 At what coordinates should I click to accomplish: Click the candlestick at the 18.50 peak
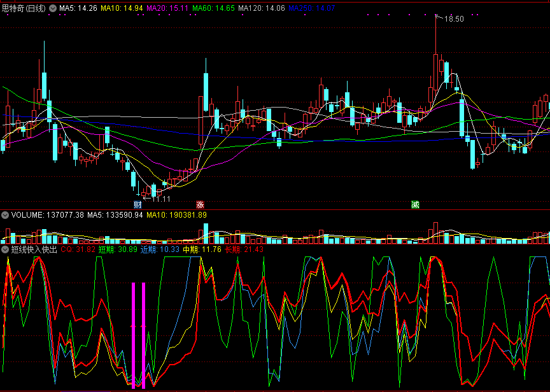pos(435,72)
